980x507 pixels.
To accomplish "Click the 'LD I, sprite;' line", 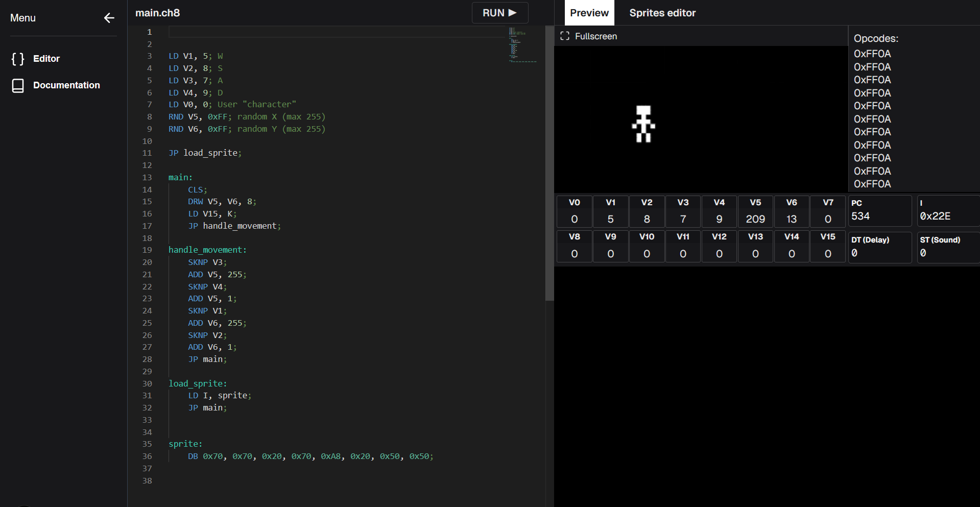I will (x=220, y=396).
